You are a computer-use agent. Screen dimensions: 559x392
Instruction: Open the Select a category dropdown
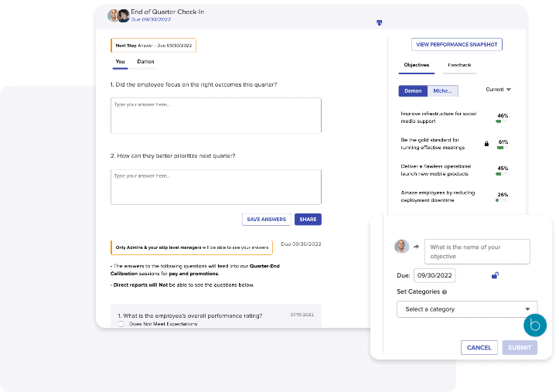(467, 309)
